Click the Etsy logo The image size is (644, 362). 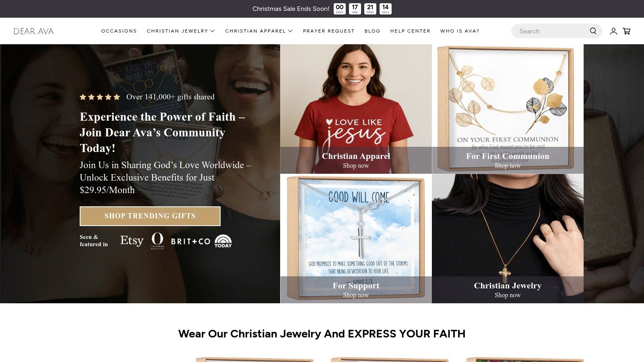(132, 241)
